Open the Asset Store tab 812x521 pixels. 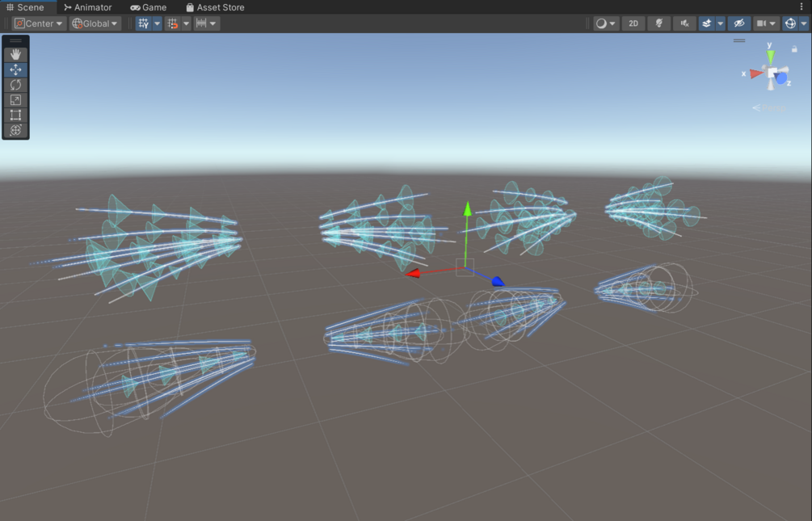215,7
